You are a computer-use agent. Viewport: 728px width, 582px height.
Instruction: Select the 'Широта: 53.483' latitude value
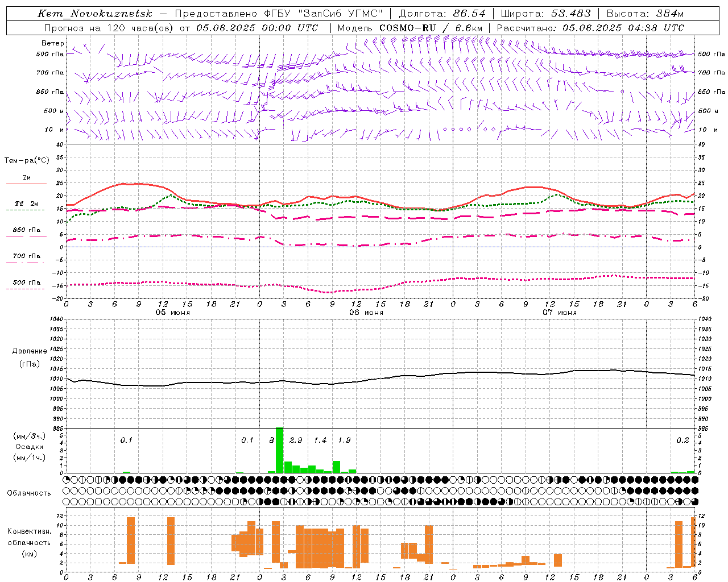[x=545, y=14]
